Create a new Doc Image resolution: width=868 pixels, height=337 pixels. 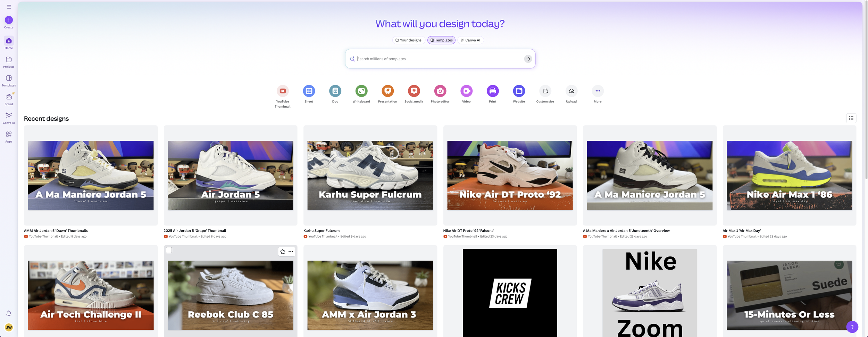(335, 91)
